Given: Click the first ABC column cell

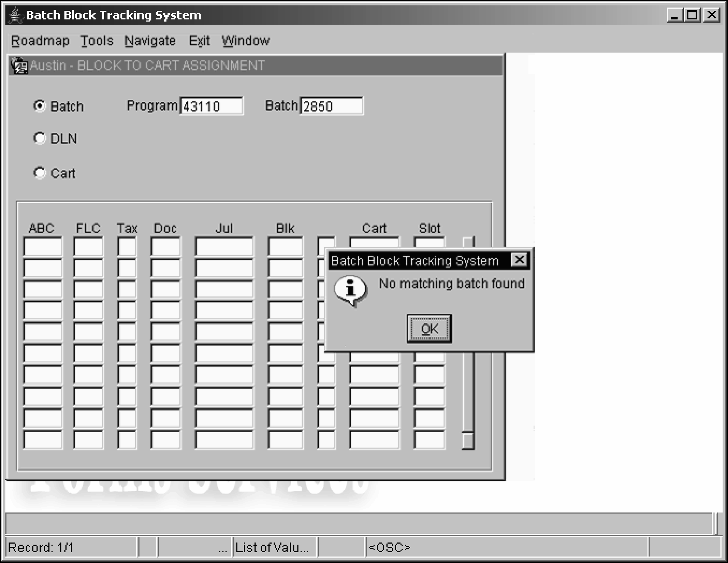Looking at the screenshot, I should coord(42,246).
